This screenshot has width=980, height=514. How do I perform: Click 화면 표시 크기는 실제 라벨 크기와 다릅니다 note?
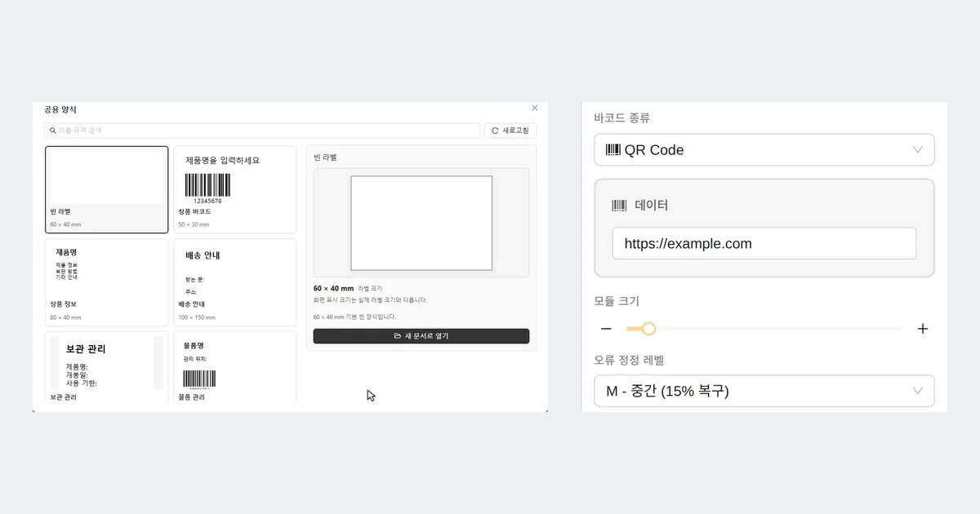pyautogui.click(x=370, y=299)
